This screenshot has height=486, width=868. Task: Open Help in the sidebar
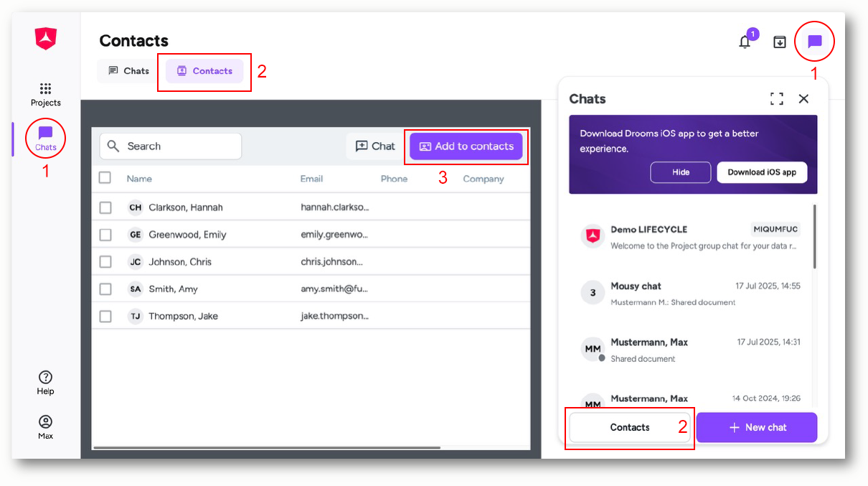click(45, 383)
